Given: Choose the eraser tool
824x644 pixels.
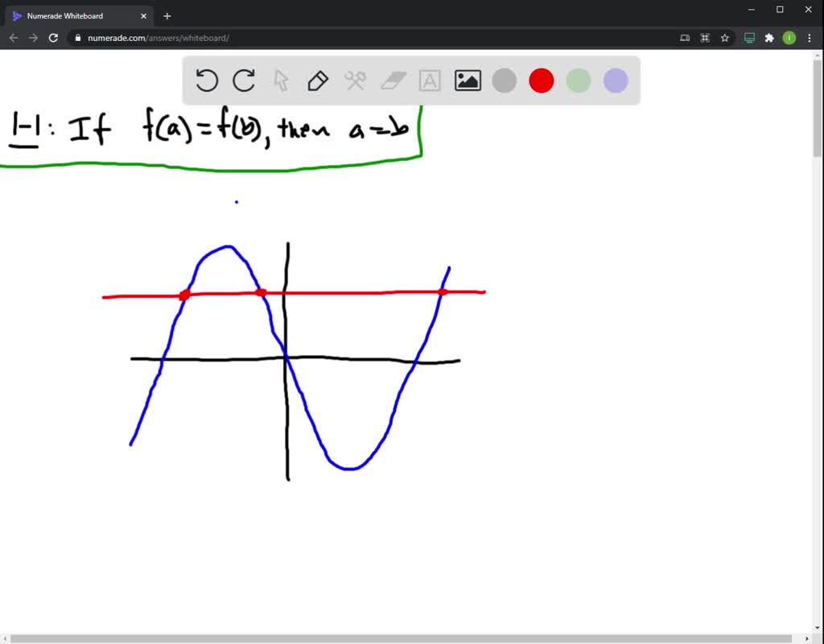Looking at the screenshot, I should pyautogui.click(x=393, y=80).
